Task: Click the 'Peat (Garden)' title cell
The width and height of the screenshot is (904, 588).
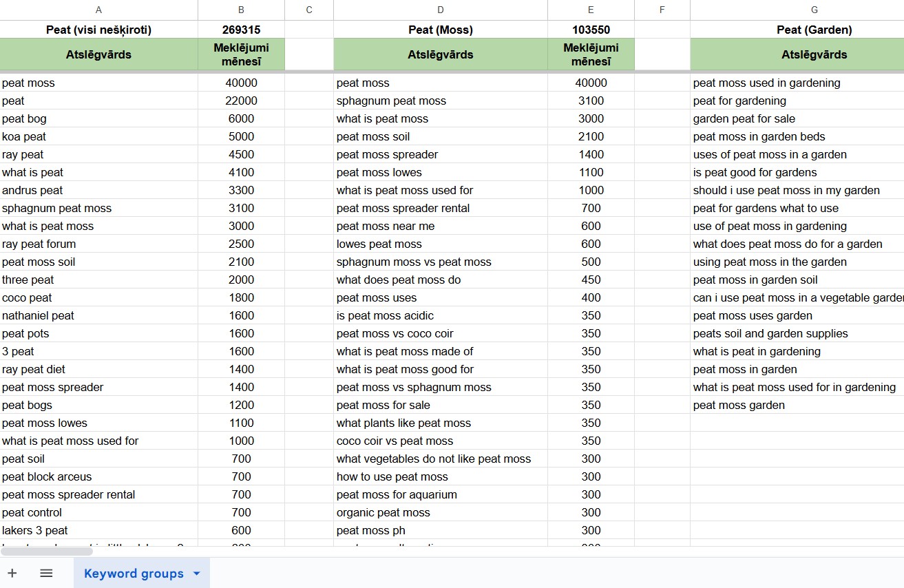Action: click(x=814, y=30)
